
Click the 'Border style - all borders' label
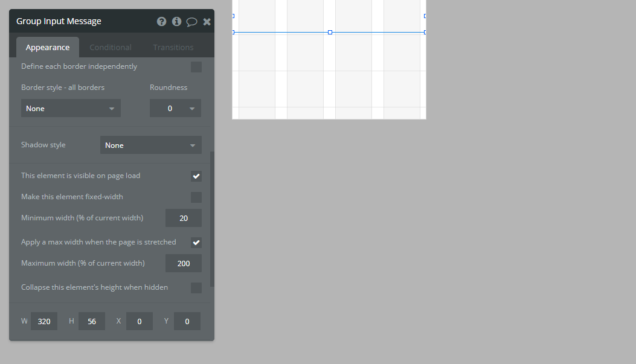(x=63, y=88)
